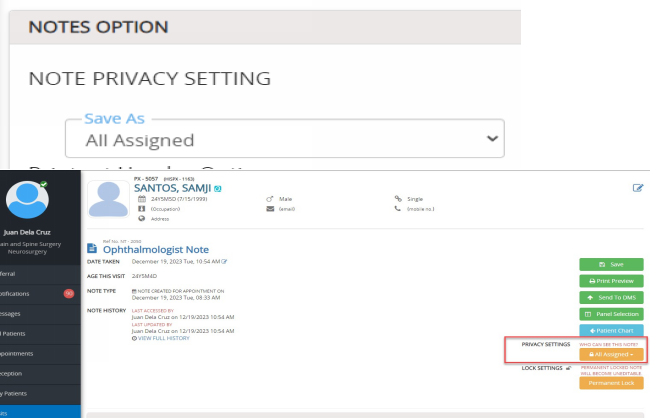650x419 pixels.
Task: Click the edit patient pencil icon
Action: [638, 187]
